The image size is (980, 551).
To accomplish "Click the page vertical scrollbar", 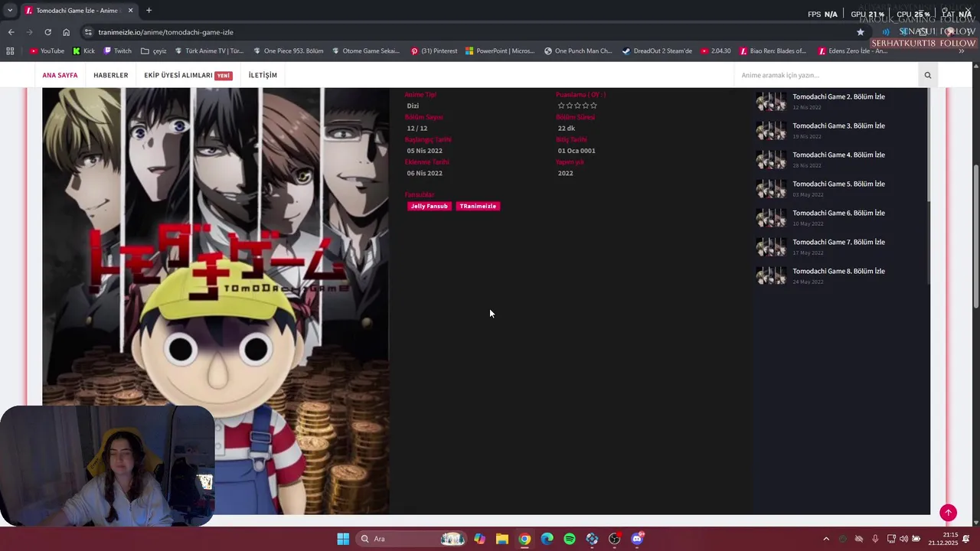I will pyautogui.click(x=975, y=237).
